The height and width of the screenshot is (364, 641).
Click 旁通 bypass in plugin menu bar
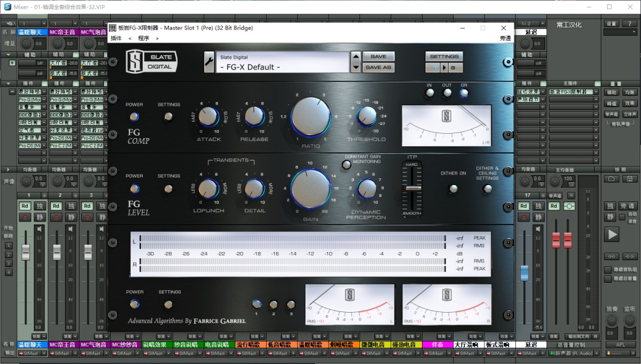[x=505, y=38]
